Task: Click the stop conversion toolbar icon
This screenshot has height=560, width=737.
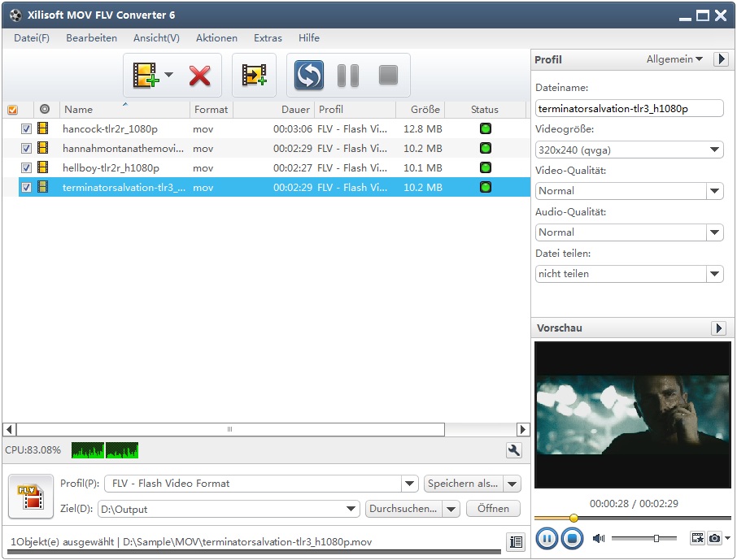Action: click(388, 75)
